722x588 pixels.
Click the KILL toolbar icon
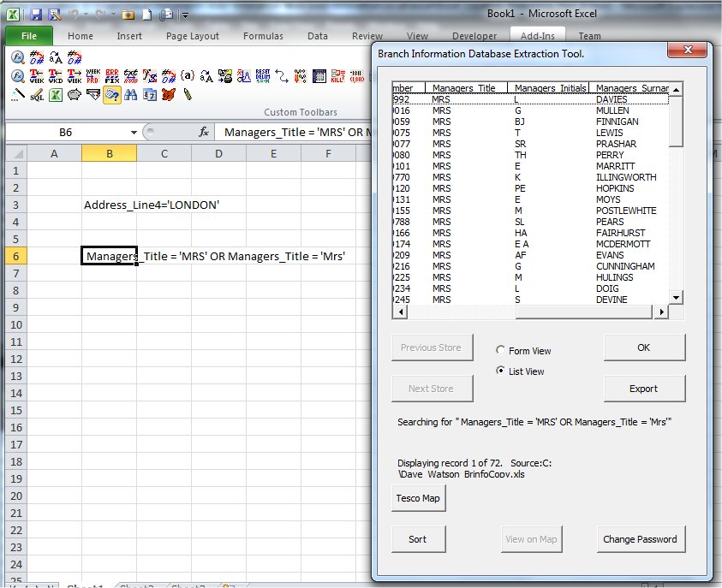pyautogui.click(x=337, y=76)
